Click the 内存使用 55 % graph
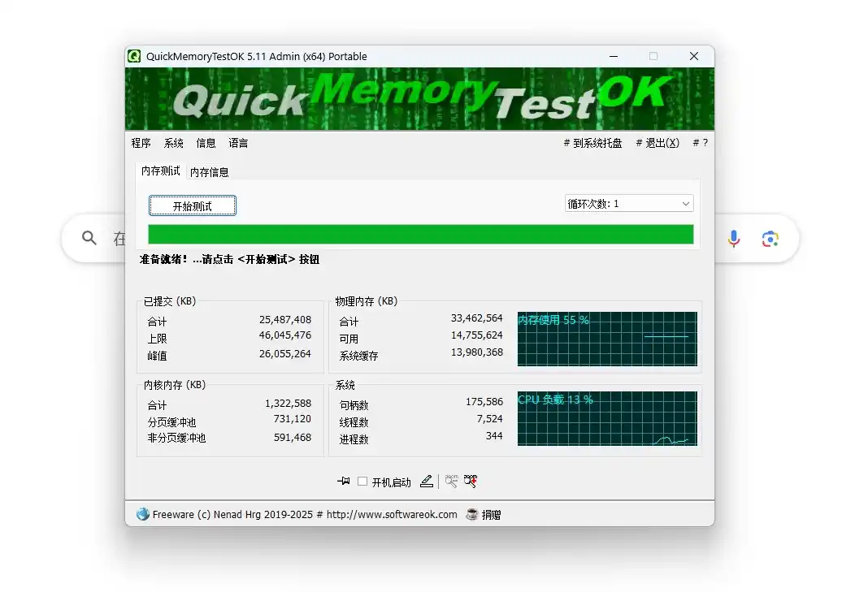 [607, 339]
